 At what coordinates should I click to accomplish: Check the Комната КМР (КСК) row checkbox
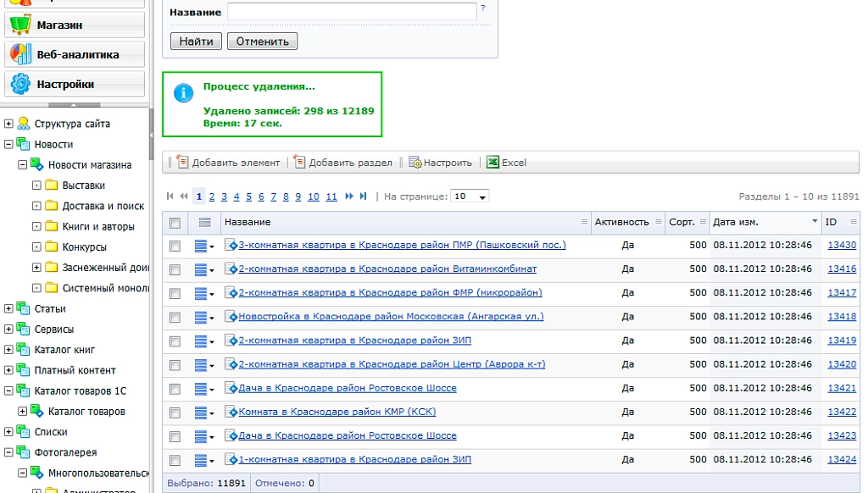[175, 413]
